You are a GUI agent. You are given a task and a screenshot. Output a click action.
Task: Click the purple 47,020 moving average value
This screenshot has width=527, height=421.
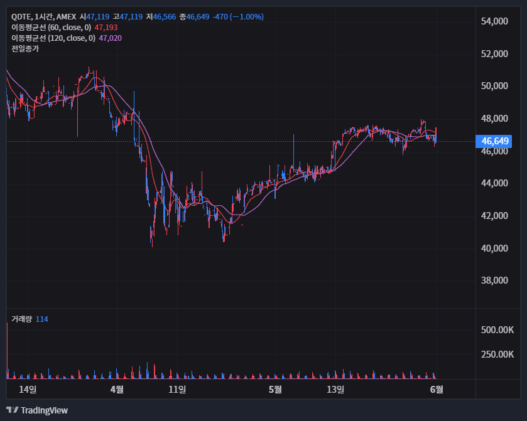[x=110, y=38]
